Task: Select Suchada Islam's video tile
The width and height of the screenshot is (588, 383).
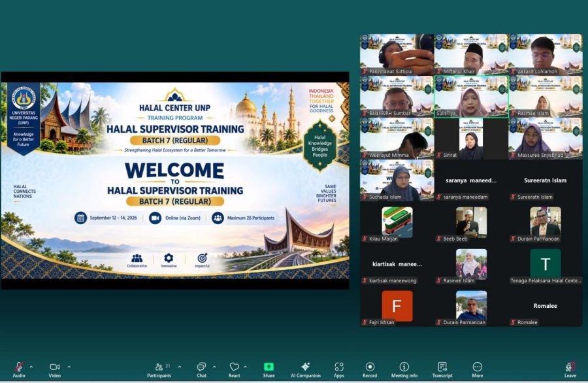Action: (x=397, y=180)
